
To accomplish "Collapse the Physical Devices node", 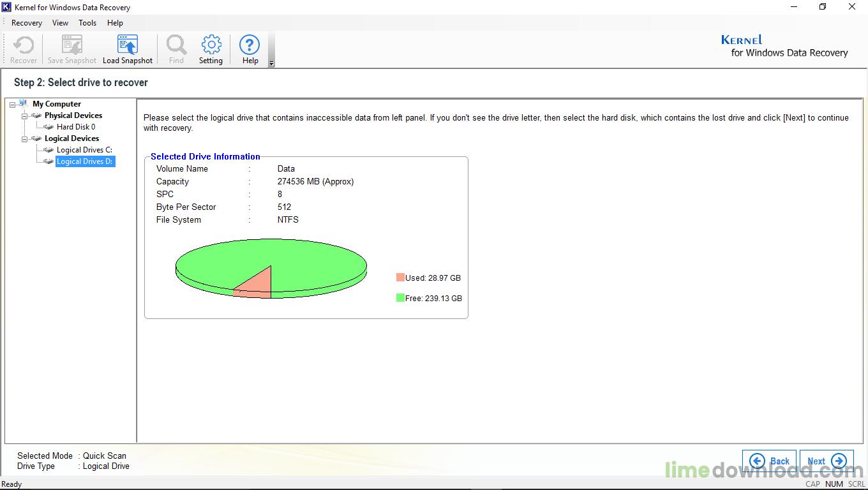I will click(x=25, y=116).
